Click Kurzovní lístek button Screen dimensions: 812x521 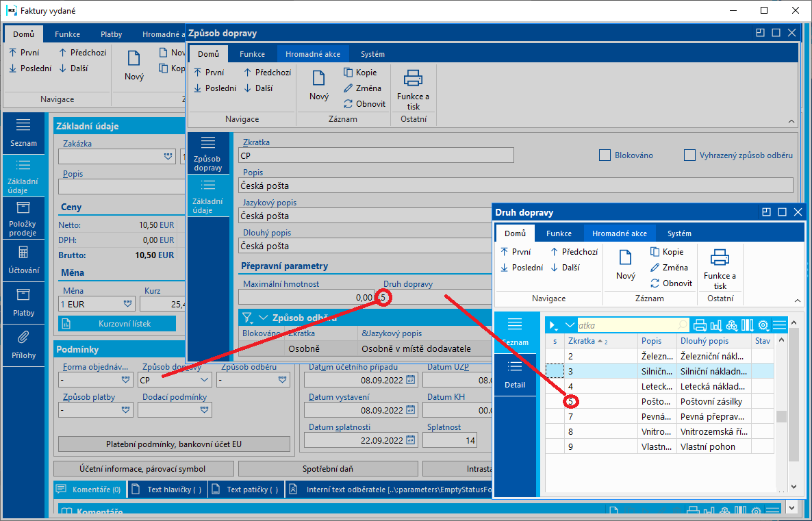click(117, 324)
